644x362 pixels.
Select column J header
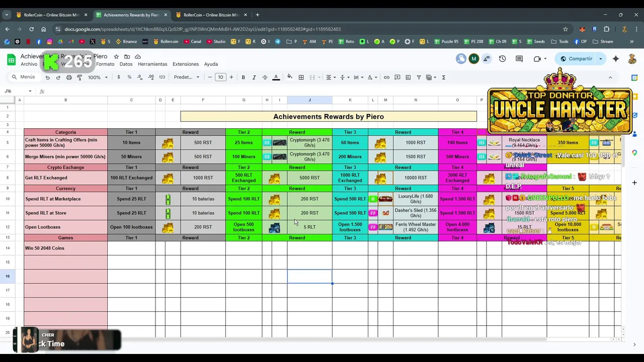coord(309,100)
